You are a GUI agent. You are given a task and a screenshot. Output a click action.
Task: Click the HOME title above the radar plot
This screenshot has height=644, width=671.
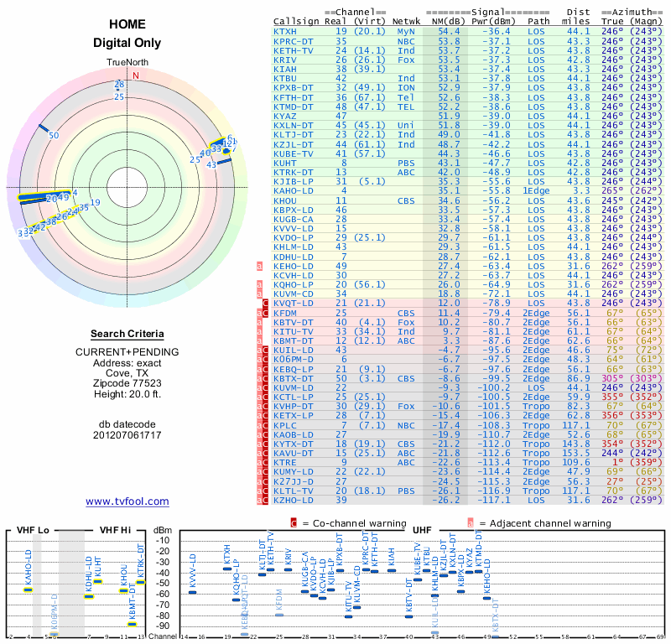point(127,24)
